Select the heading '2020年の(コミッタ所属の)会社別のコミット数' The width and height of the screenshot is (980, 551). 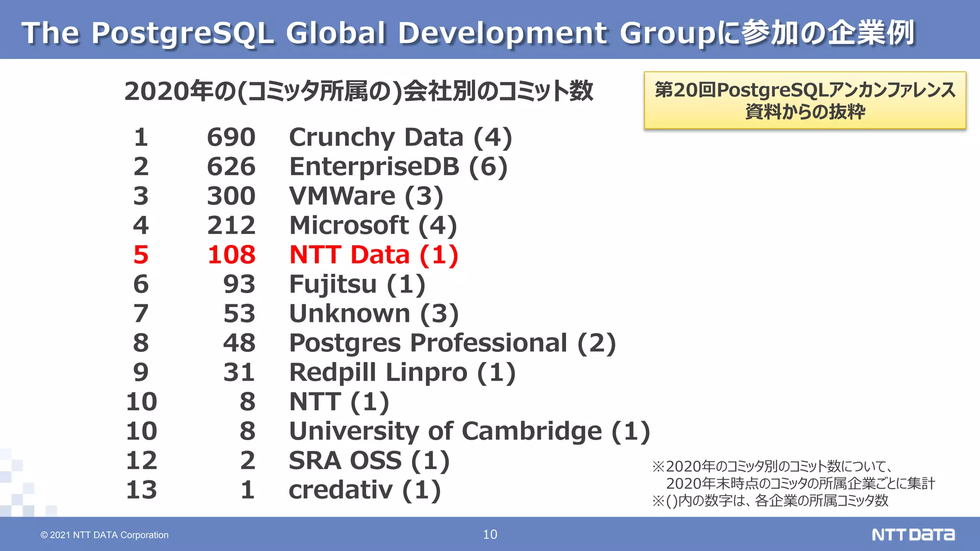[358, 91]
